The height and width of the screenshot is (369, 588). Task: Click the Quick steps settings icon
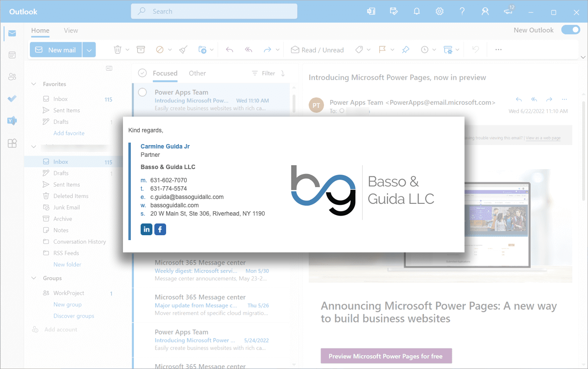pos(448,49)
